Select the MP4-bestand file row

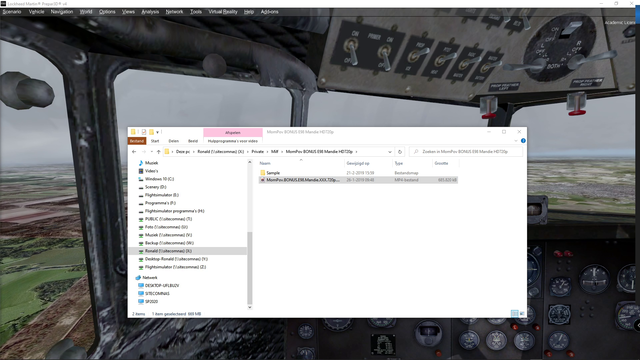(x=358, y=180)
